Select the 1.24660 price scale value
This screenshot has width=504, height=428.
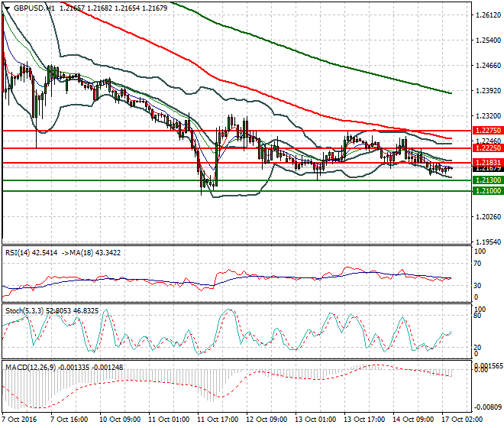click(x=488, y=66)
